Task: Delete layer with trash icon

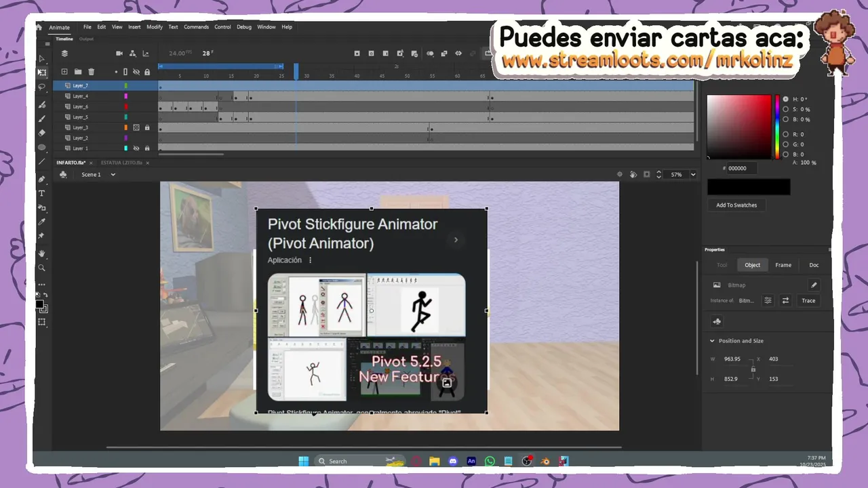Action: [92, 71]
